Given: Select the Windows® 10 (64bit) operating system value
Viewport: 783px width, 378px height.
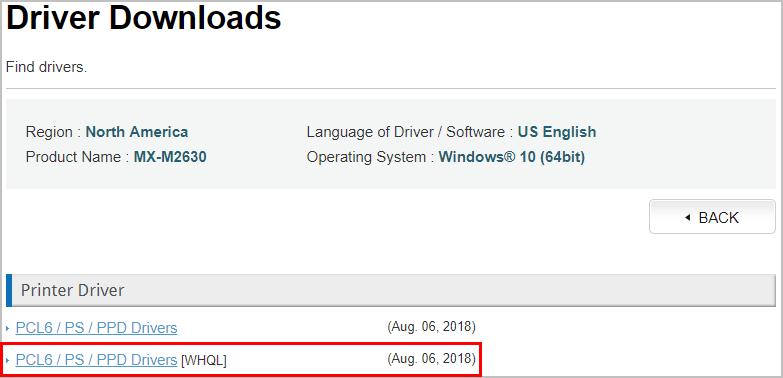Looking at the screenshot, I should tap(512, 157).
